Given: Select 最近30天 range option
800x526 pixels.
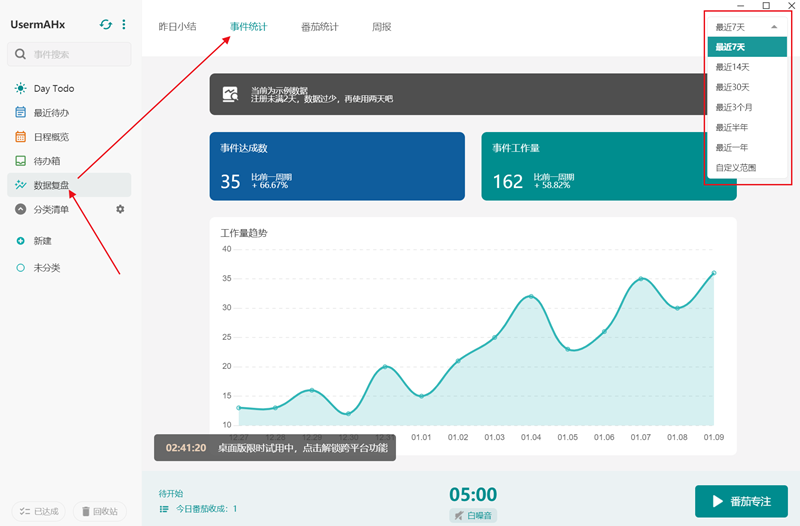Looking at the screenshot, I should click(x=747, y=87).
